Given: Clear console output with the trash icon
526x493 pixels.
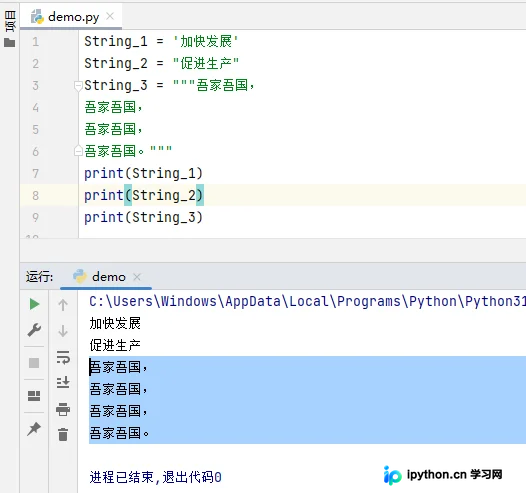Looking at the screenshot, I should click(x=63, y=434).
